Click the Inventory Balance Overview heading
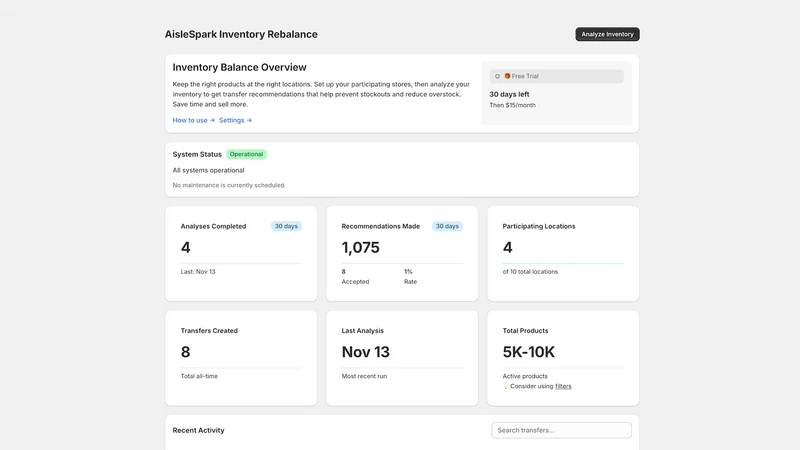 point(239,67)
